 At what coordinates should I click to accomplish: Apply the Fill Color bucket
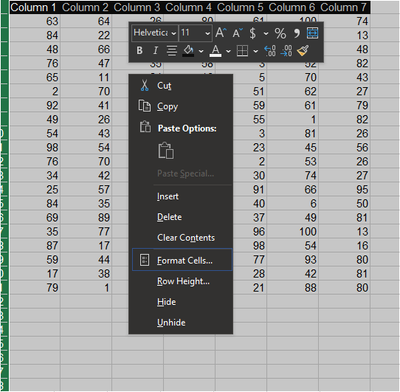[x=188, y=51]
